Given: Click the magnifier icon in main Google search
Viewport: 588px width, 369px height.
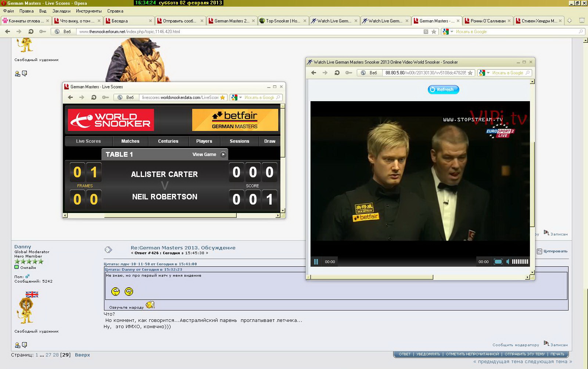Looking at the screenshot, I should (581, 32).
